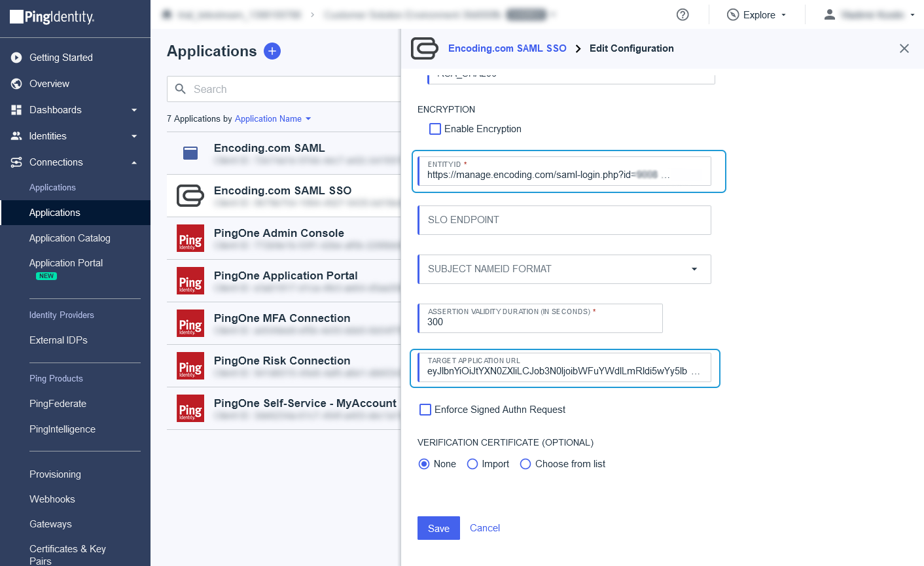
Task: Click the Target Application URL field
Action: 565,367
